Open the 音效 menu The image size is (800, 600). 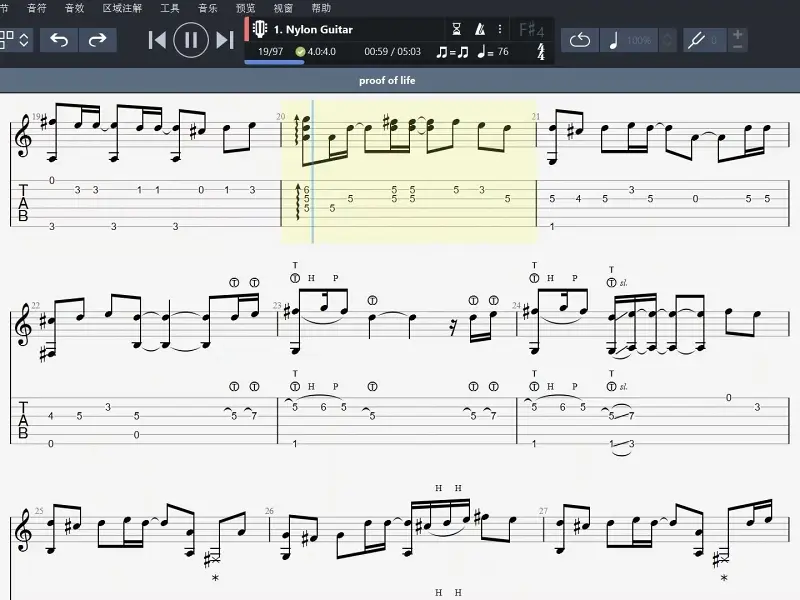[x=74, y=8]
